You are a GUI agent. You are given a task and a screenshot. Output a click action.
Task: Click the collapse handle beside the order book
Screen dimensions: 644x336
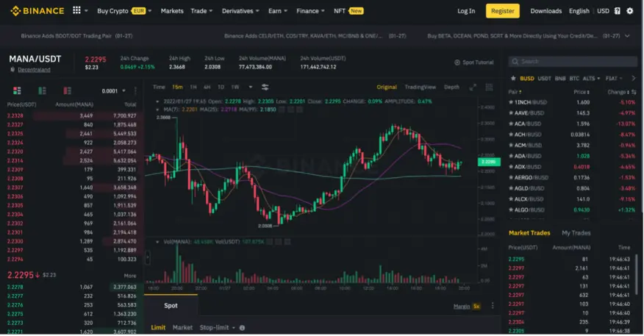pos(148,258)
